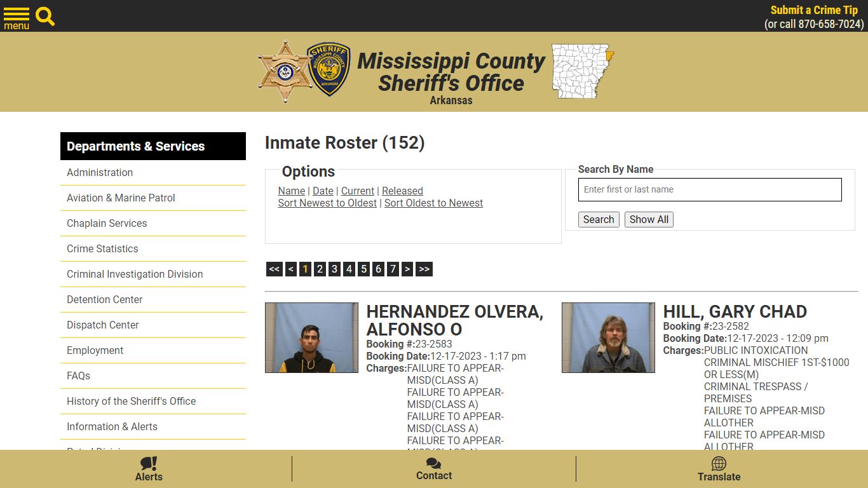Select page 6 of roster
This screenshot has height=488, width=868.
pyautogui.click(x=378, y=269)
